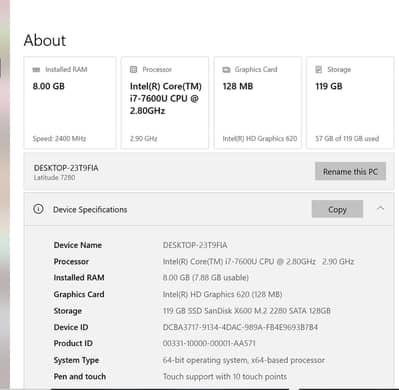Click the Storage row label in specifications

tap(68, 311)
